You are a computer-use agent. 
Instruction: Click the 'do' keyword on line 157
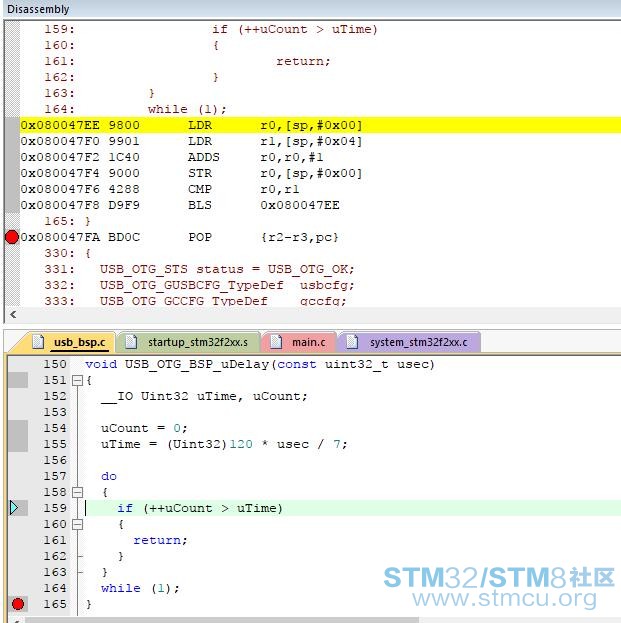109,476
